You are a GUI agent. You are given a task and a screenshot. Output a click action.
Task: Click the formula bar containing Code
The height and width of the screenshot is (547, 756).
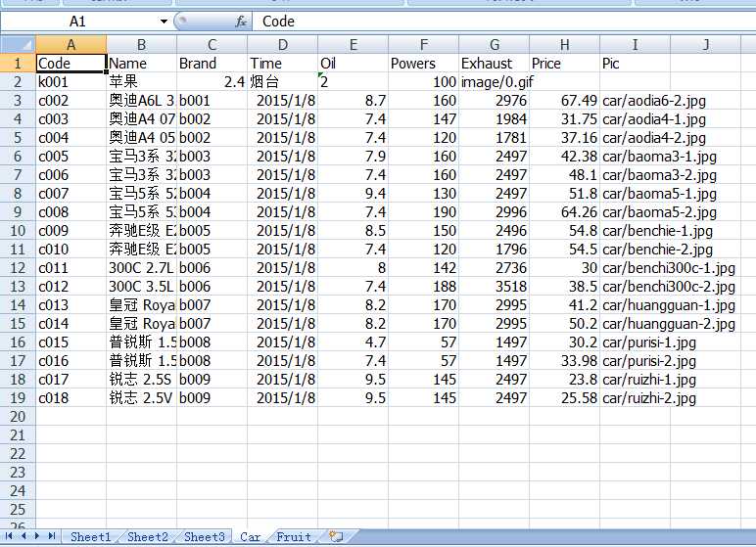click(x=504, y=22)
